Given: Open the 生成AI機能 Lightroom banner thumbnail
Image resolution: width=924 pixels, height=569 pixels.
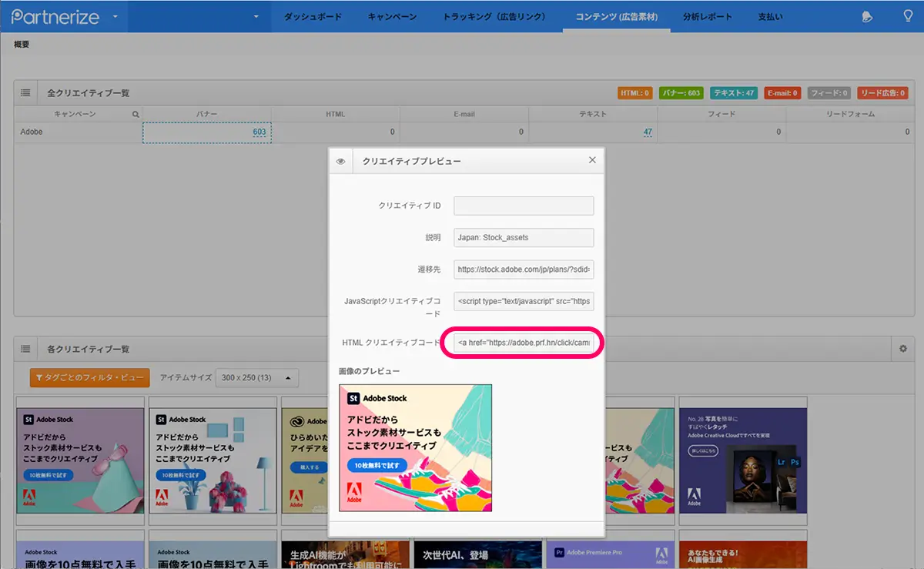Looking at the screenshot, I should click(x=345, y=555).
